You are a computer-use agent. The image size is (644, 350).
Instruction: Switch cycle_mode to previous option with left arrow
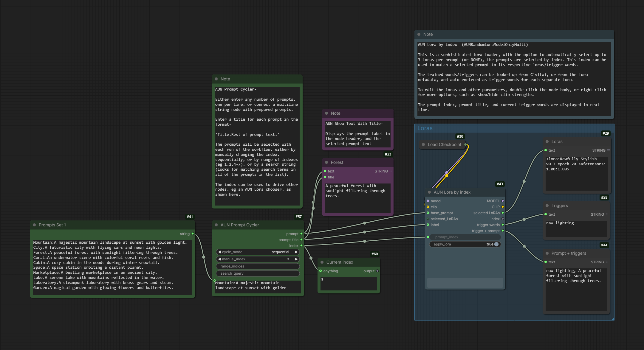(x=219, y=252)
